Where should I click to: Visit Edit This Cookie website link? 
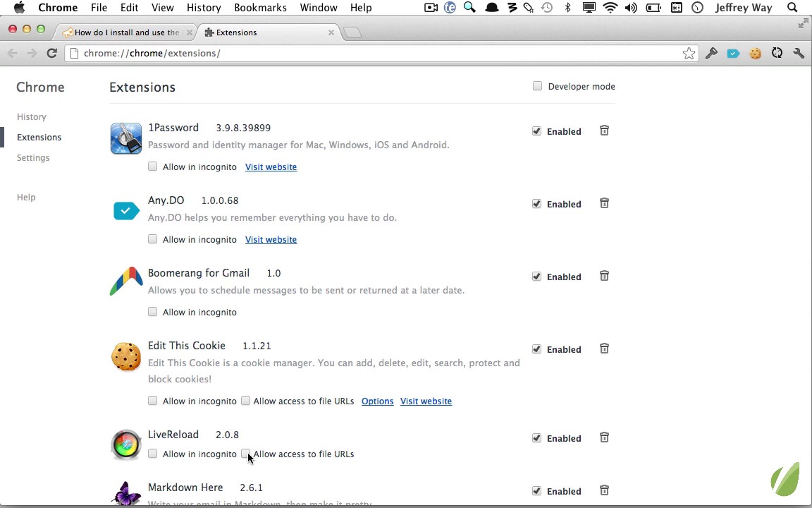pyautogui.click(x=426, y=401)
